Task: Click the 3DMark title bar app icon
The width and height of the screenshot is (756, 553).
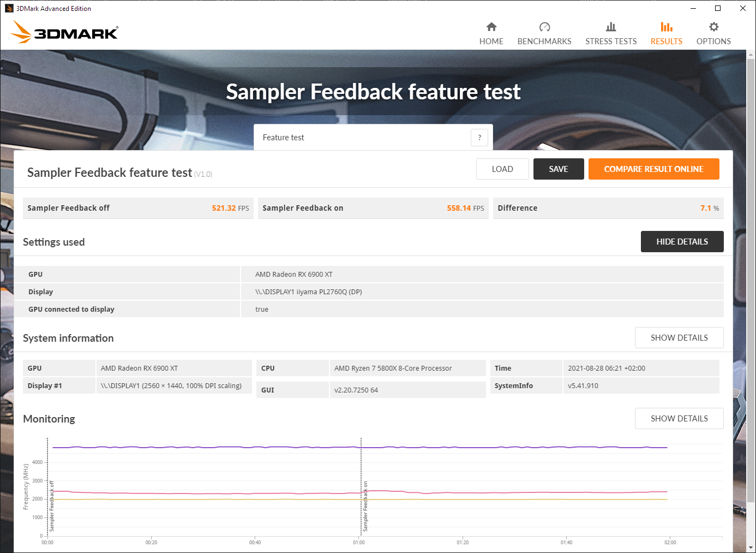Action: pyautogui.click(x=9, y=8)
